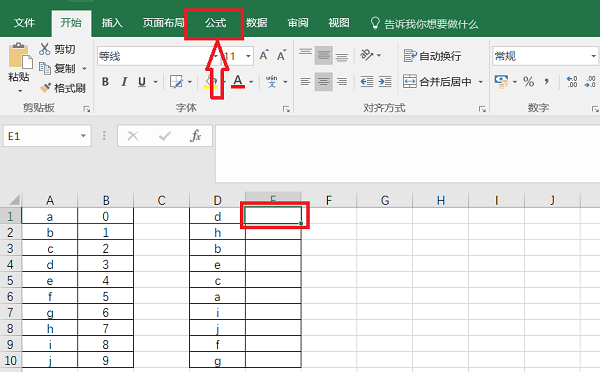Screen dimensions: 600x372
Task: Click Wrap Text (自动换行)
Action: click(432, 56)
